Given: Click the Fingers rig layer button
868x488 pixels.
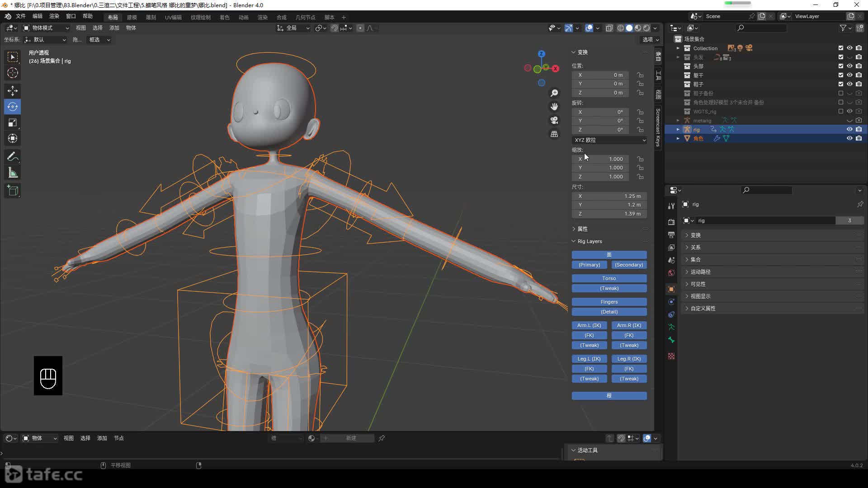Looking at the screenshot, I should (609, 302).
